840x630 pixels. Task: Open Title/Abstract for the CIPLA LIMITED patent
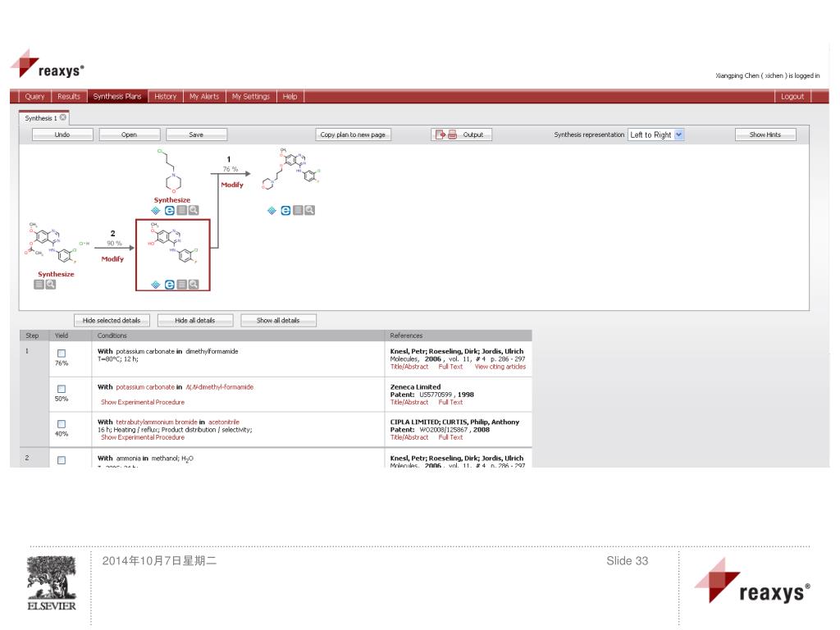pos(409,437)
